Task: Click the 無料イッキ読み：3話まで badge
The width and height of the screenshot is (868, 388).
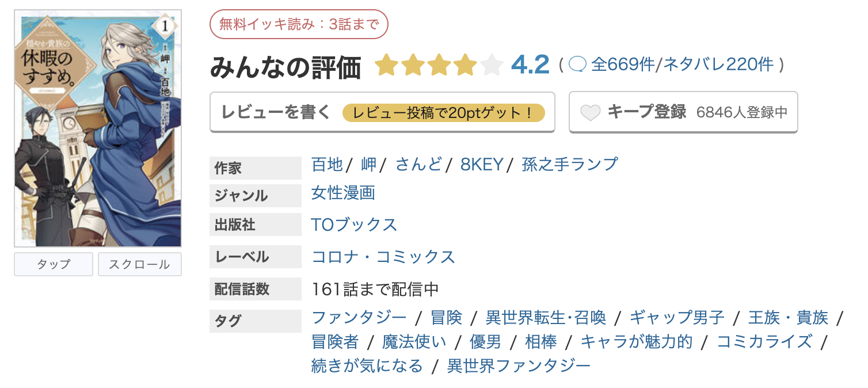Action: click(x=299, y=24)
